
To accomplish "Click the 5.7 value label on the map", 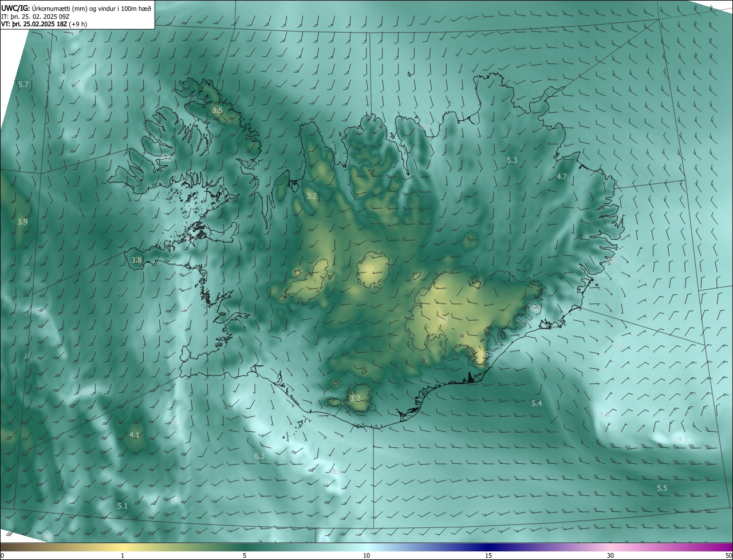I will coord(23,84).
